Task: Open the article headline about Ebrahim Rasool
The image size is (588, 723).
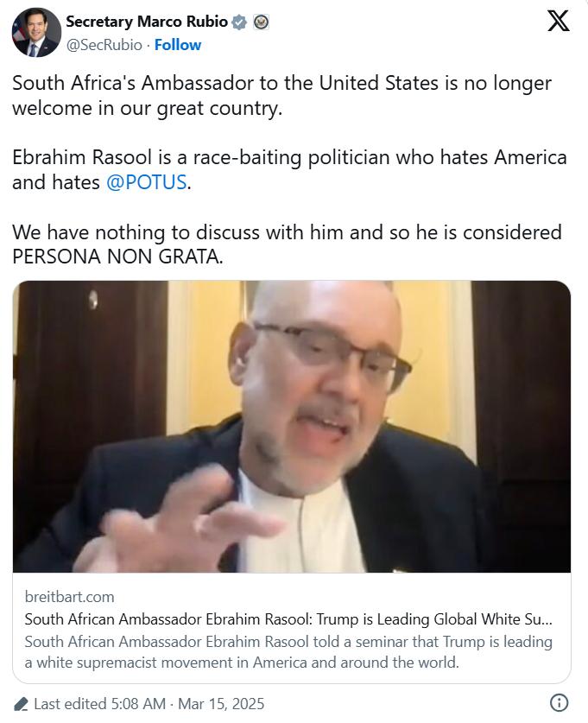Action: tap(288, 618)
